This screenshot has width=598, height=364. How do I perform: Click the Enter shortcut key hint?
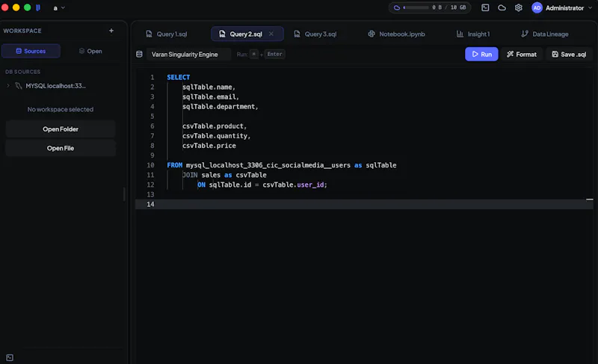pyautogui.click(x=274, y=54)
